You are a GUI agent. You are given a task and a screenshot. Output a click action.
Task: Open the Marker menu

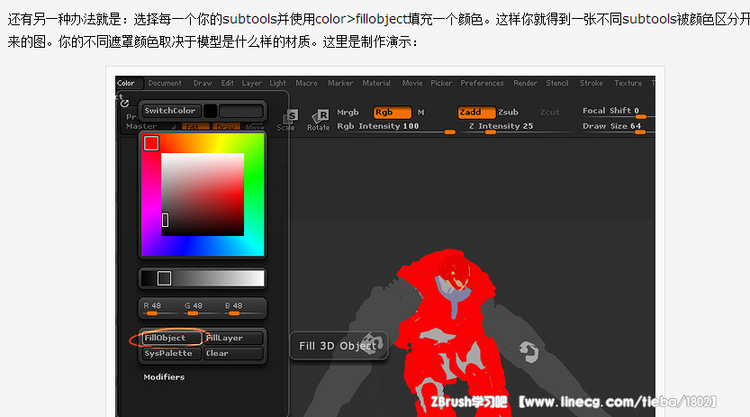[x=340, y=83]
